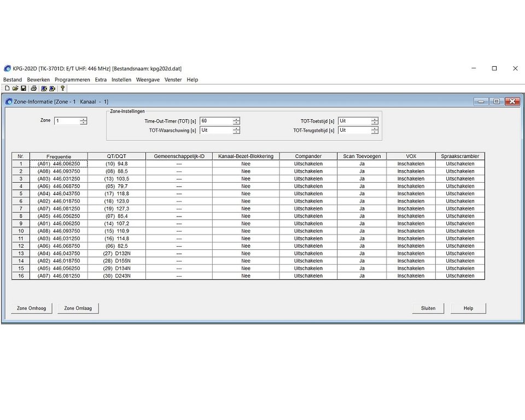Select the frequency cell of channel 1

click(59, 164)
